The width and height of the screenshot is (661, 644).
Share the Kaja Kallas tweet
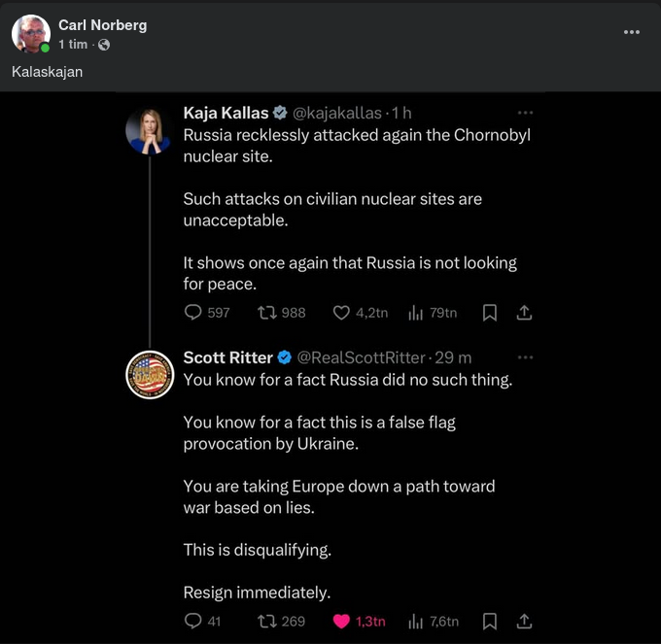tap(523, 313)
